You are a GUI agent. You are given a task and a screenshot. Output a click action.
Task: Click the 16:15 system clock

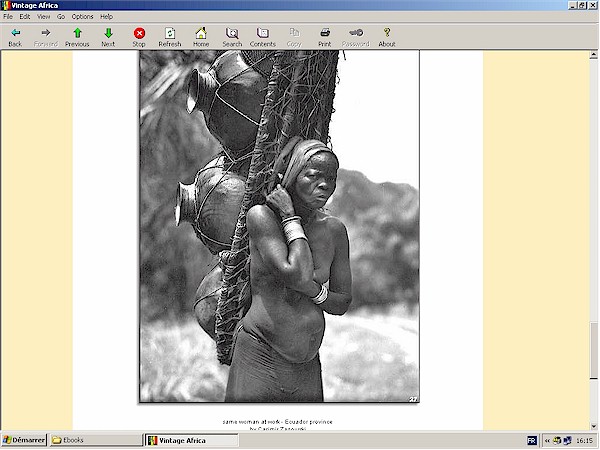click(584, 440)
